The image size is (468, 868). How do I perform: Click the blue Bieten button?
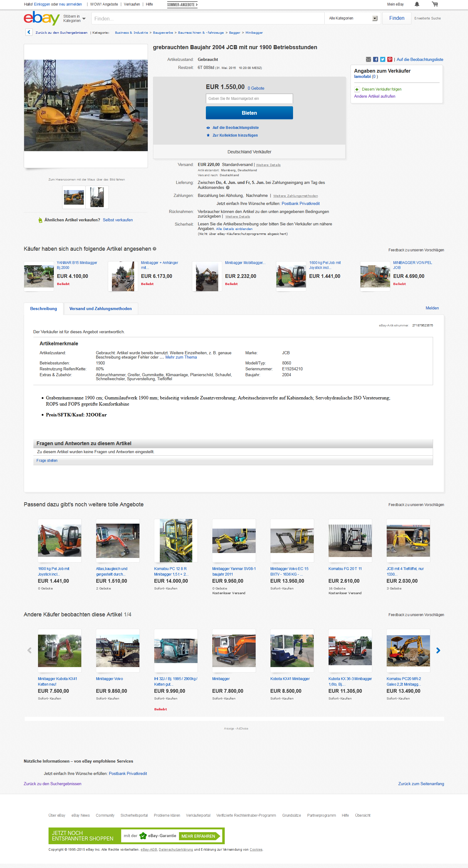pyautogui.click(x=249, y=113)
